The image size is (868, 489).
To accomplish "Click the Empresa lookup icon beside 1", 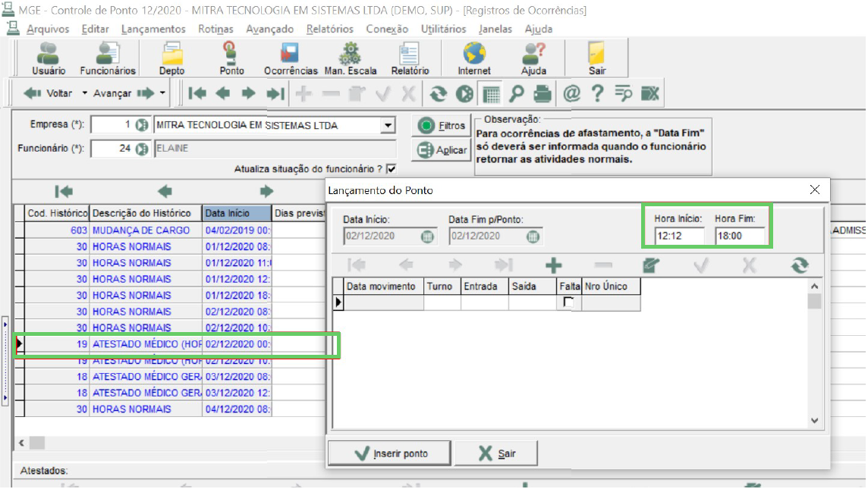I will point(142,125).
